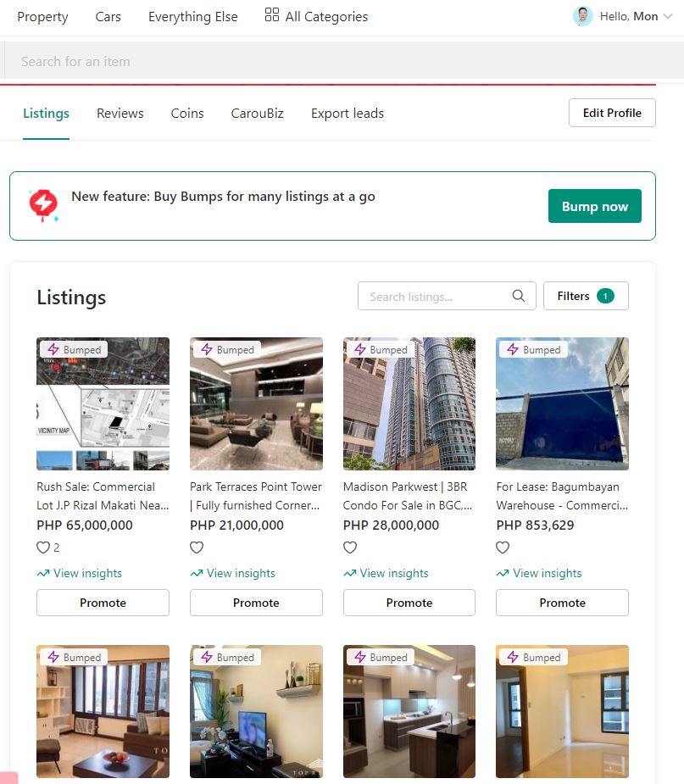The height and width of the screenshot is (784, 684).
Task: Click the Bumped badge on Bagumbayan Warehouse image
Action: (x=533, y=349)
